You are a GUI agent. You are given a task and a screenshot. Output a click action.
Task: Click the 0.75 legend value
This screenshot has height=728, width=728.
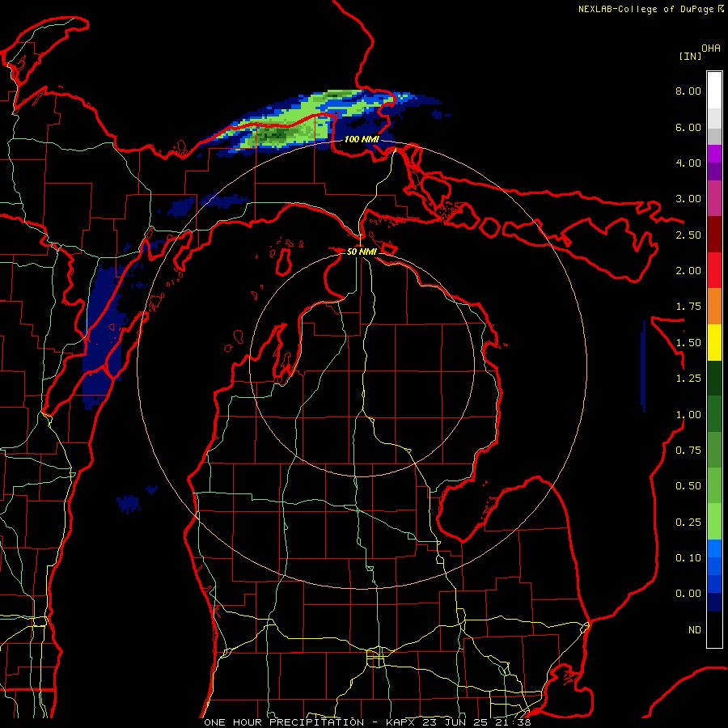tap(688, 451)
